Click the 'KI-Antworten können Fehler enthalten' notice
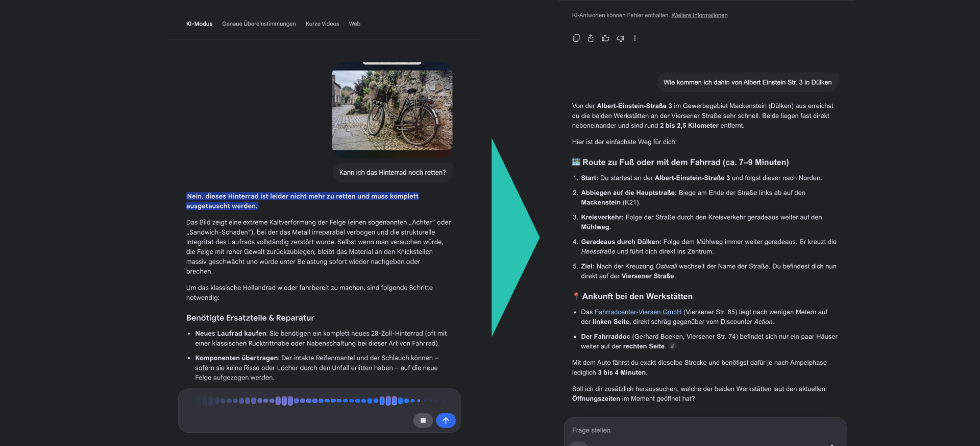The width and height of the screenshot is (980, 446). click(x=621, y=15)
